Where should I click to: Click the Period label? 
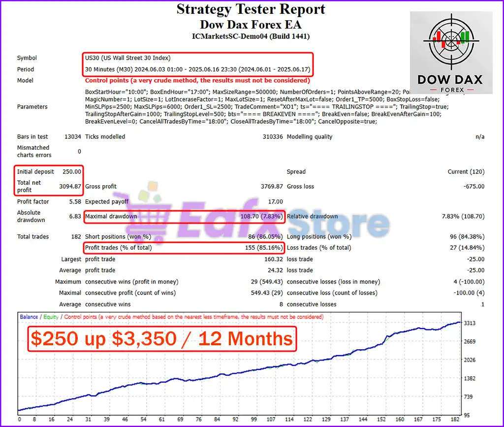click(x=26, y=69)
